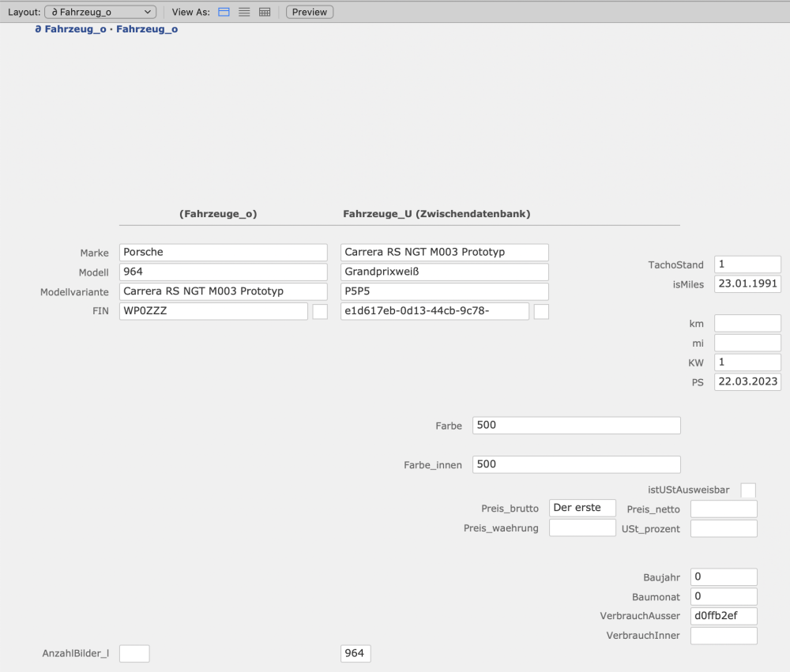790x672 pixels.
Task: Open the Layout dropdown Fahrzeug_o
Action: click(100, 13)
